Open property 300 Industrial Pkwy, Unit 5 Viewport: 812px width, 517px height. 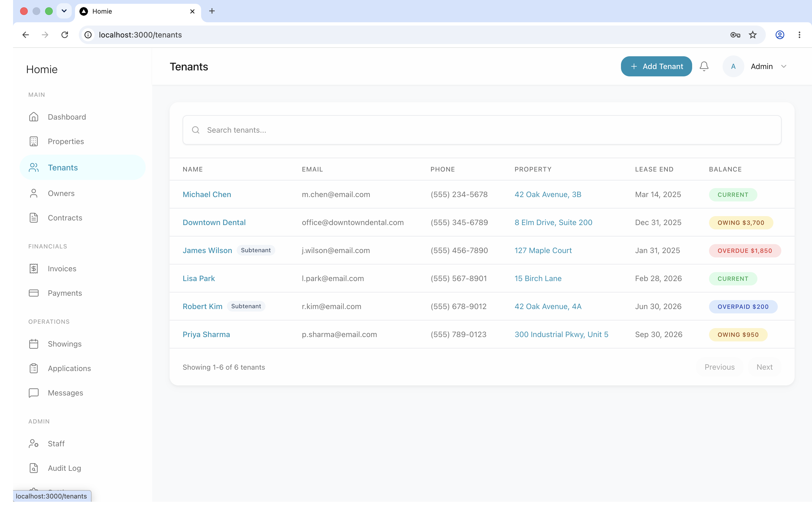(x=561, y=334)
